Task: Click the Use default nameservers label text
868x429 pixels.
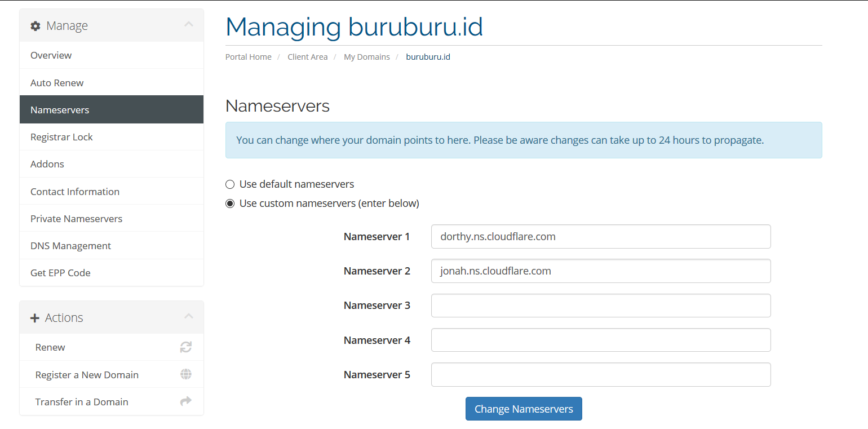Action: point(296,184)
